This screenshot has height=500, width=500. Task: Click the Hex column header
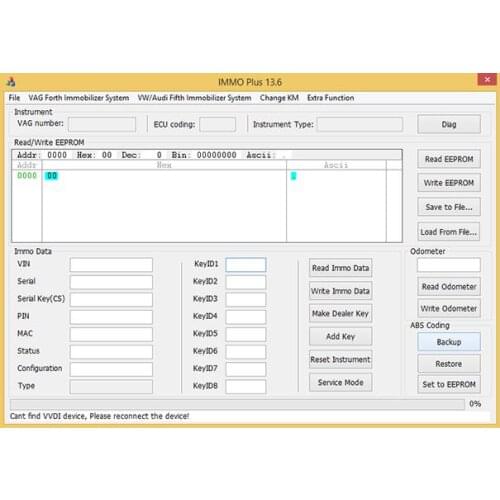click(164, 165)
